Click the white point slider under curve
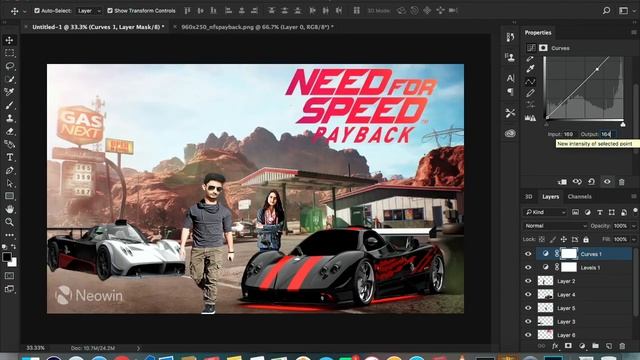640x360 pixels. coord(623,124)
